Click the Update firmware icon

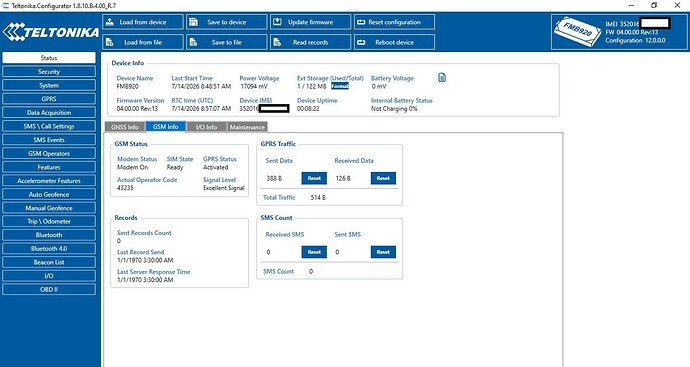(x=277, y=22)
